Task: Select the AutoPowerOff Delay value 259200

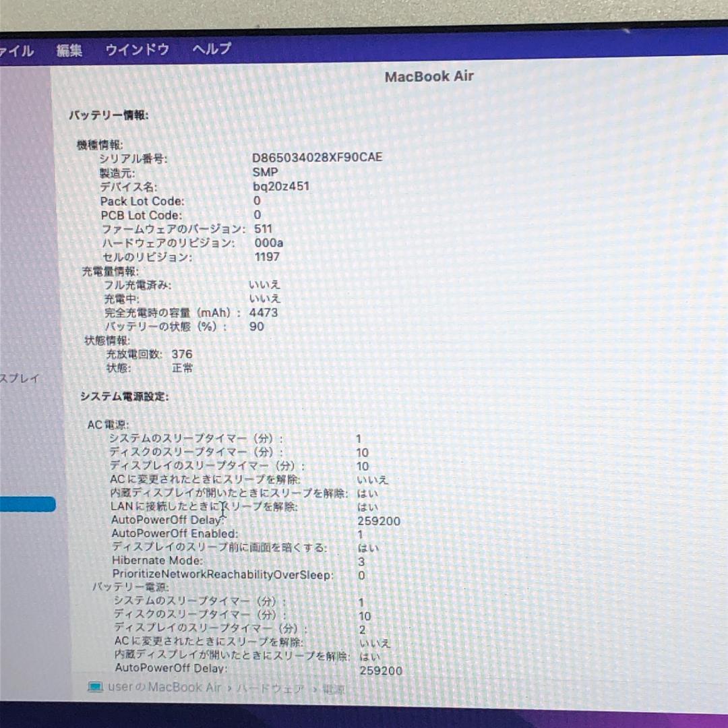Action: point(379,521)
